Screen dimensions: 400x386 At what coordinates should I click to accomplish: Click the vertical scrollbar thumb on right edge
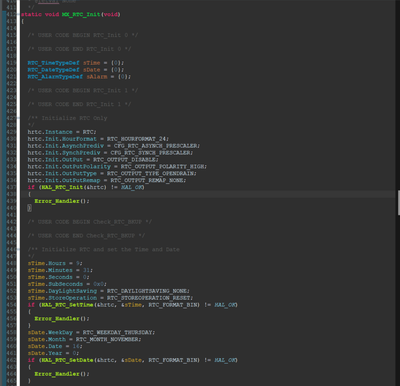click(x=398, y=203)
